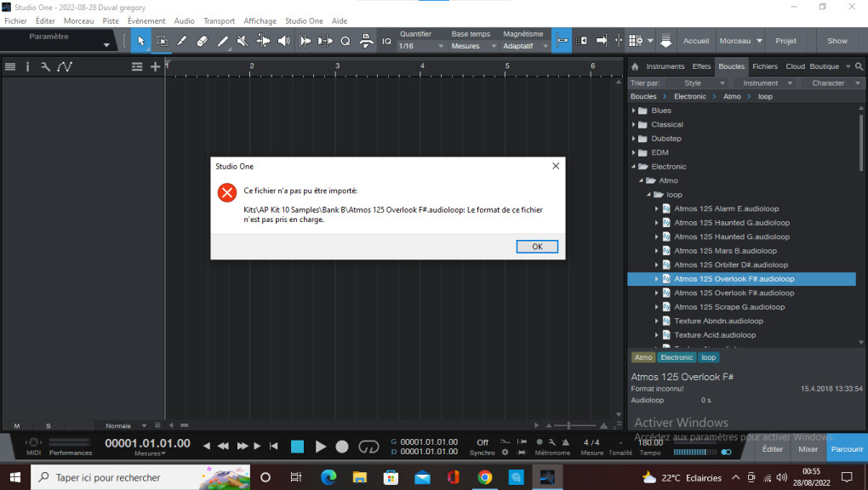Screen dimensions: 868x490
Task: Show automation curve icon
Action: tap(65, 67)
